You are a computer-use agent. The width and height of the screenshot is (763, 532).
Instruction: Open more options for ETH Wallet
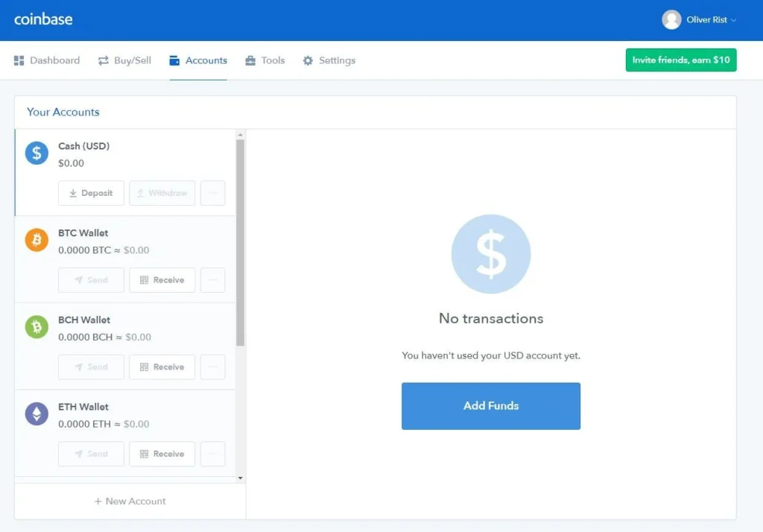tap(212, 454)
